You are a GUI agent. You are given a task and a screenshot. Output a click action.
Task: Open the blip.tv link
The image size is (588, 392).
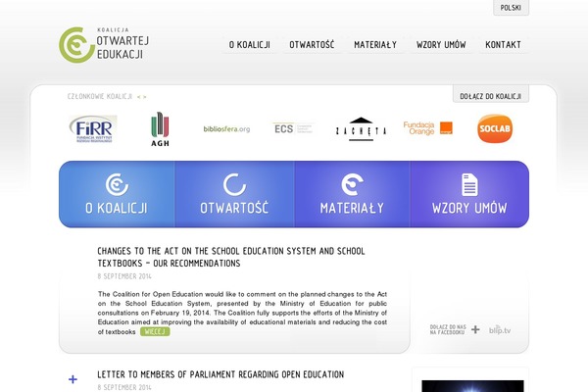tap(500, 329)
